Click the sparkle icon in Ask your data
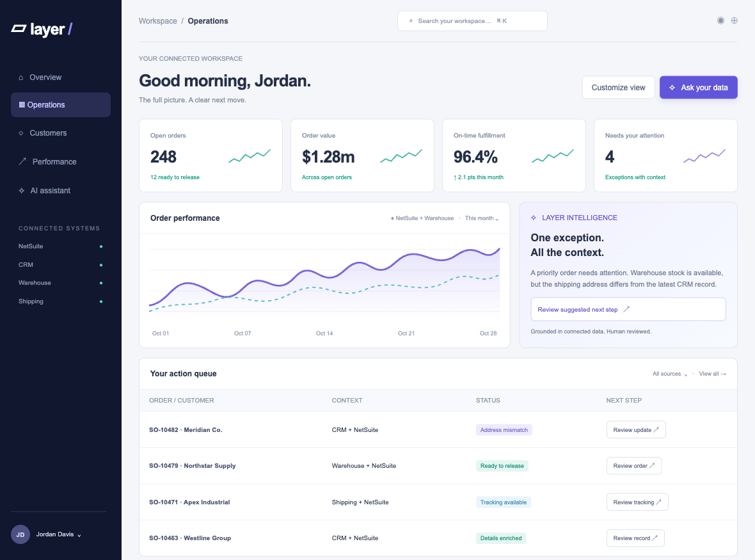The height and width of the screenshot is (560, 755). click(x=672, y=88)
